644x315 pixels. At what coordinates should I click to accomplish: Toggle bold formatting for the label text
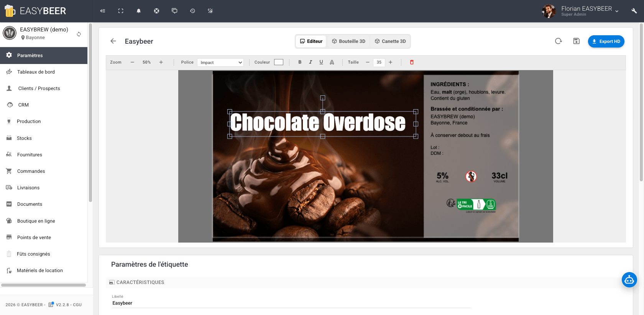[300, 62]
